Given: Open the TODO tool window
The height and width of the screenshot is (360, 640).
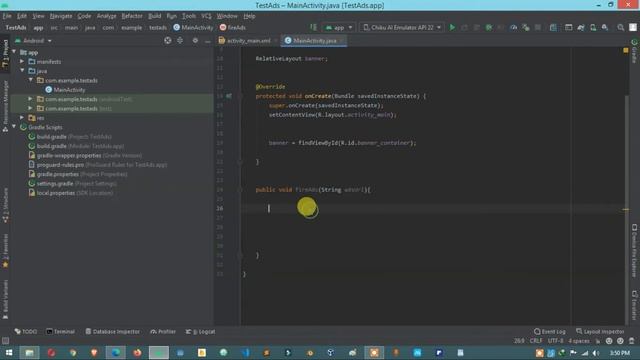Looking at the screenshot, I should 26,331.
